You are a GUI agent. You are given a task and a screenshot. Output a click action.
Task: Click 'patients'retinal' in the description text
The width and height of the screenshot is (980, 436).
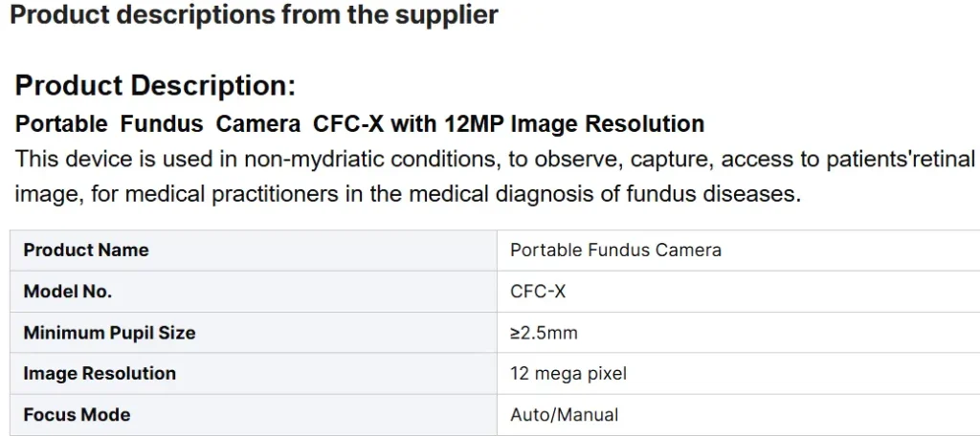point(903,159)
